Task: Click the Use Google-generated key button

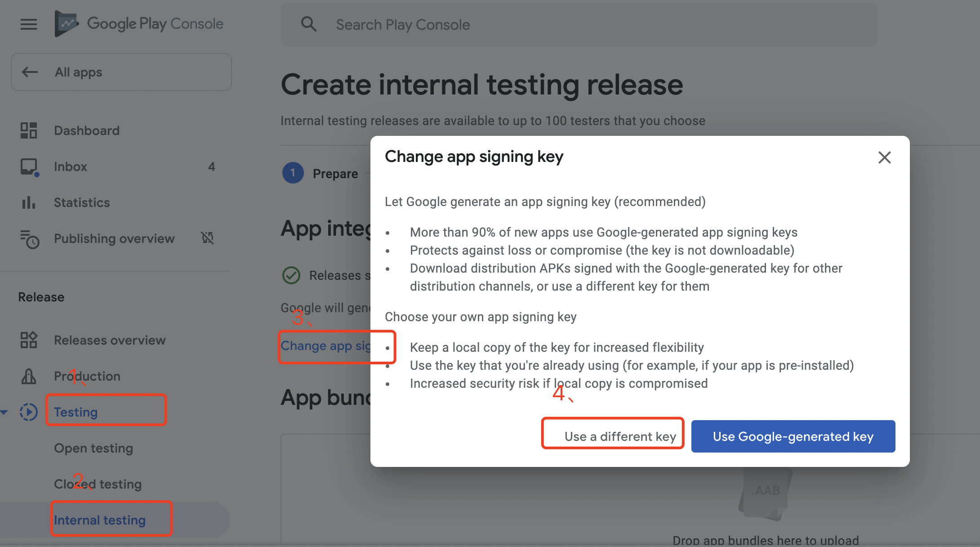Action: pyautogui.click(x=793, y=436)
